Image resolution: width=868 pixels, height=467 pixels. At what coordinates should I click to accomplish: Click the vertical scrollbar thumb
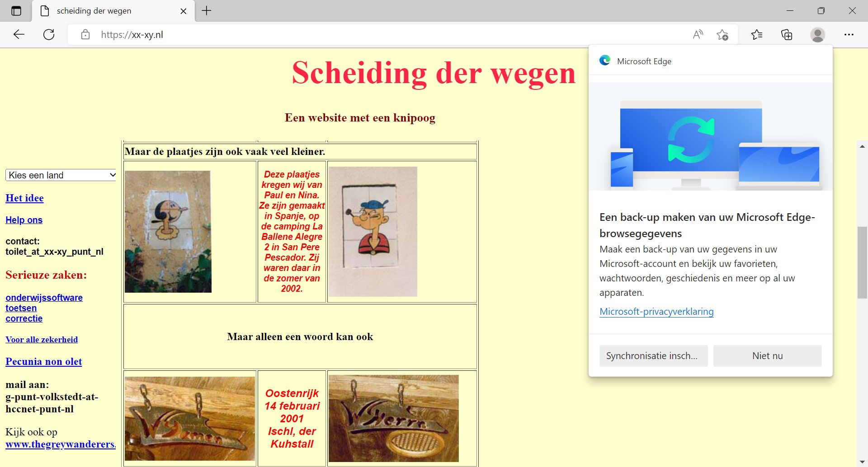click(862, 263)
